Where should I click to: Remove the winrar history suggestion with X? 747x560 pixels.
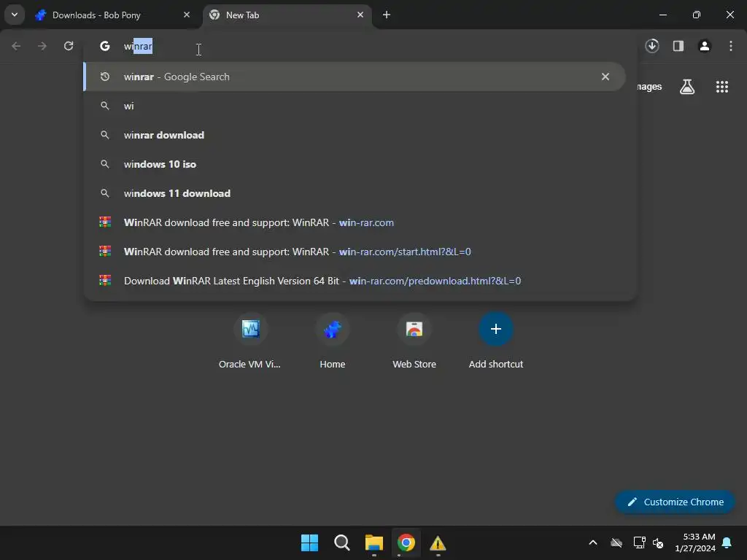(605, 77)
